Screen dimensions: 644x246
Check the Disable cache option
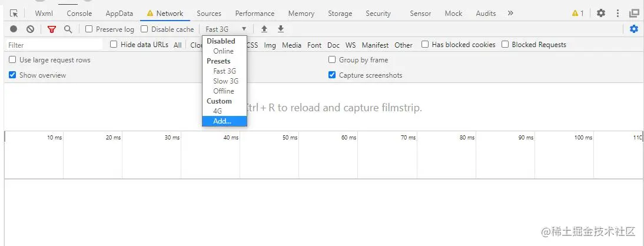pos(144,29)
